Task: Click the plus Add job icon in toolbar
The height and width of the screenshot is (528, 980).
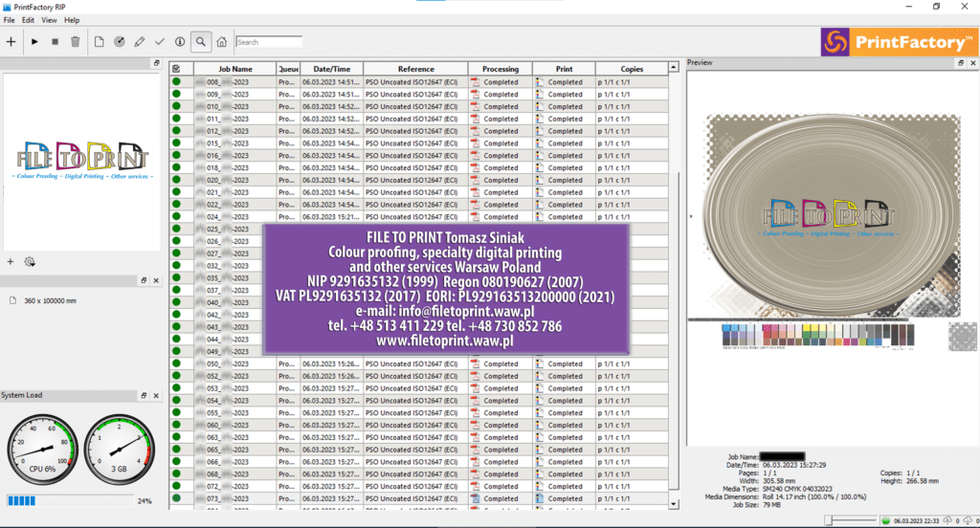Action: (11, 41)
